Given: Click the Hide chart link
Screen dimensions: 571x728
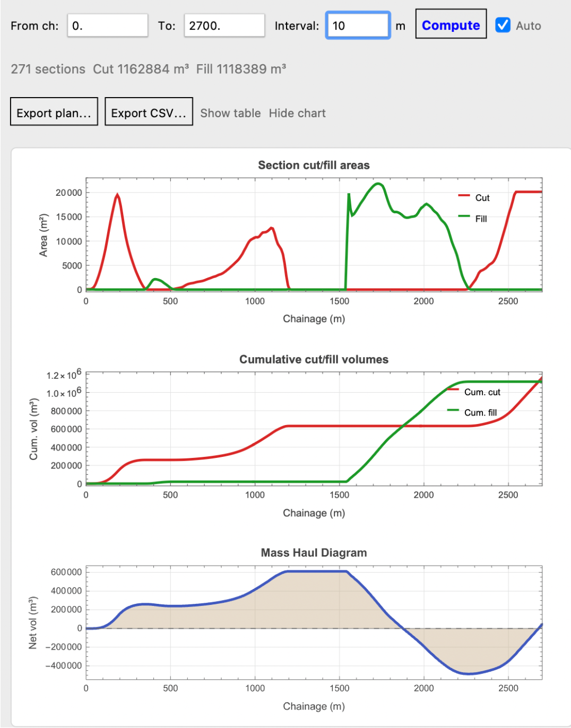Looking at the screenshot, I should 297,113.
